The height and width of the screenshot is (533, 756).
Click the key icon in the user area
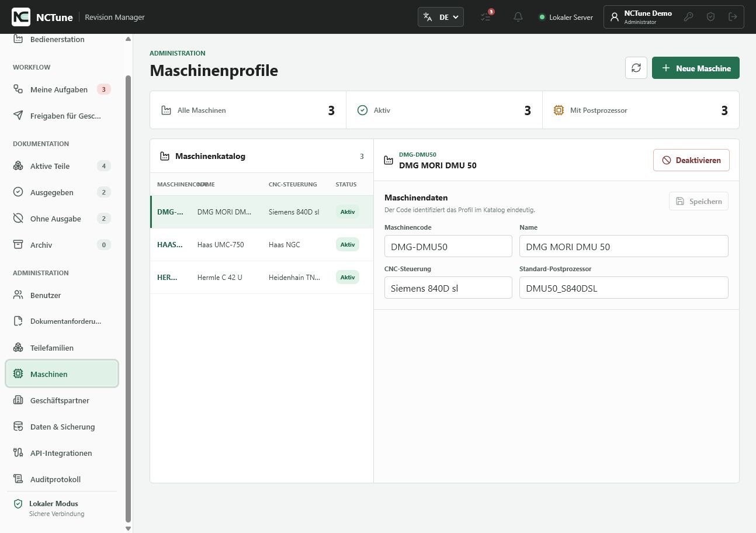click(x=689, y=17)
